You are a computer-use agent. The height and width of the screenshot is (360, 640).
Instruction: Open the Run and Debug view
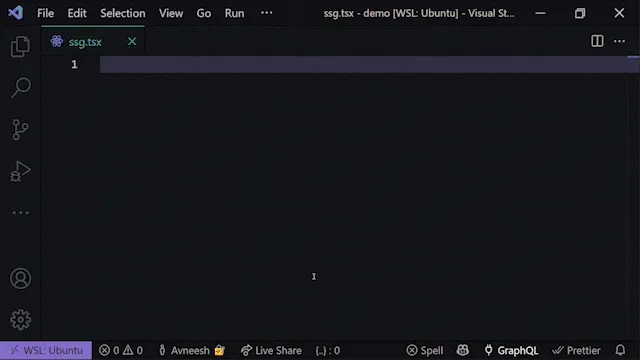point(20,171)
